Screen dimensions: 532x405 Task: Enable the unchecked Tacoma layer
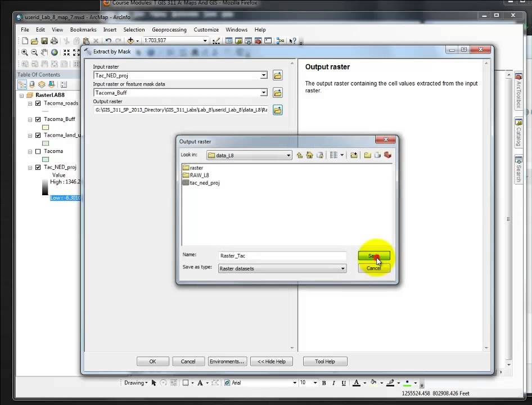[x=38, y=151]
